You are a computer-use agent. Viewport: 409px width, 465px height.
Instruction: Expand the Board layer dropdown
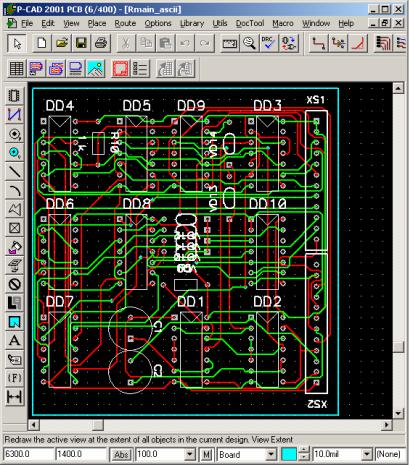(x=271, y=454)
